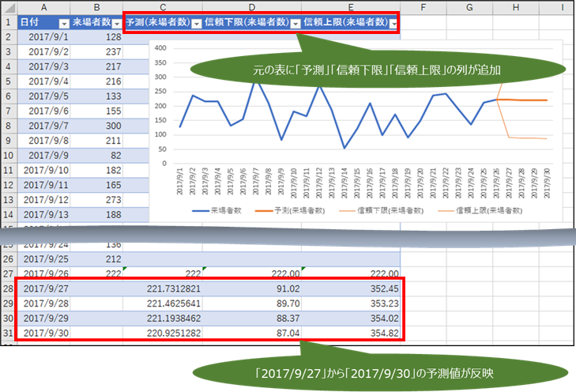Click 信頼上限(来場者数) legend entry in chart
This screenshot has height=392, width=576.
click(x=480, y=210)
